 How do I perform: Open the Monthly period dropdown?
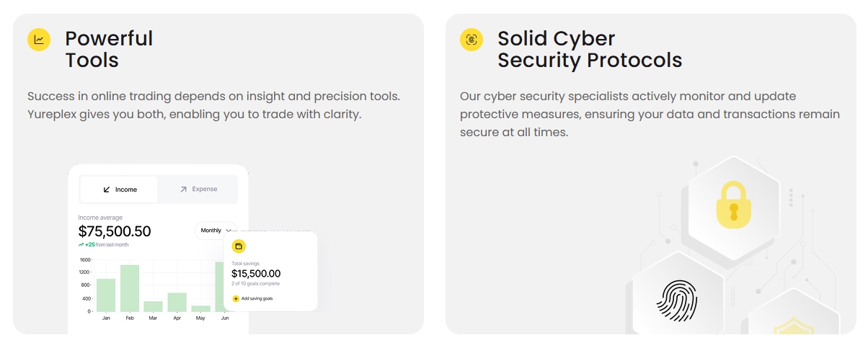click(x=215, y=231)
